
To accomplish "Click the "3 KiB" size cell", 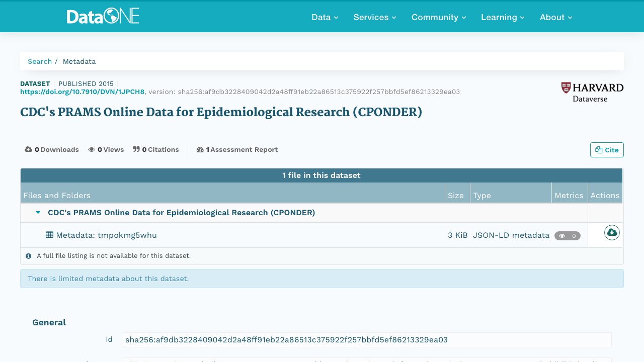I will click(458, 235).
